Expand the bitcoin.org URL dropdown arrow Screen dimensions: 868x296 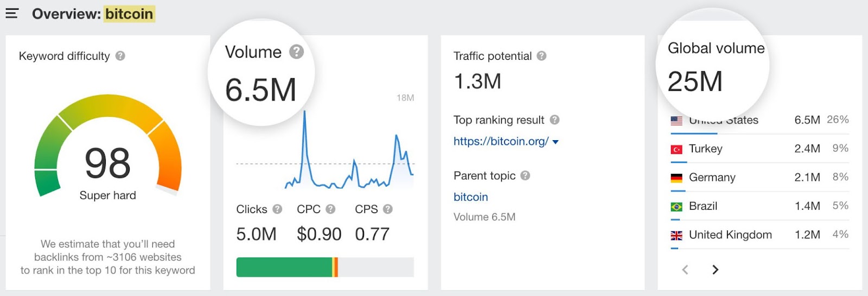point(556,142)
